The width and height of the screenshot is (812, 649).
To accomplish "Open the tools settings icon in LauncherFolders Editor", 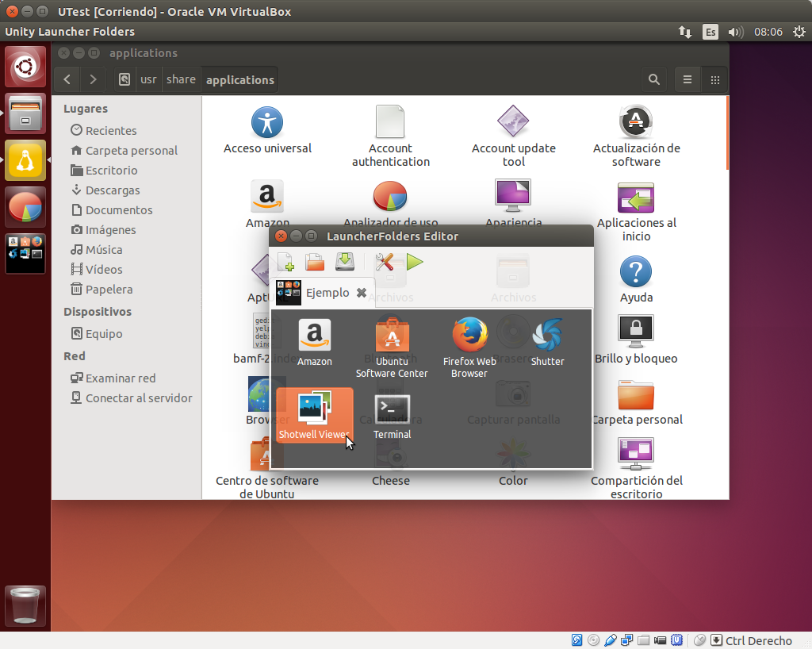I will click(x=385, y=262).
